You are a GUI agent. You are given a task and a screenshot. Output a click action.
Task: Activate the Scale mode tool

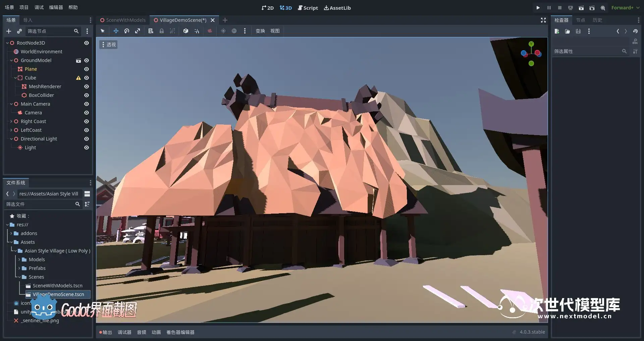coord(138,31)
